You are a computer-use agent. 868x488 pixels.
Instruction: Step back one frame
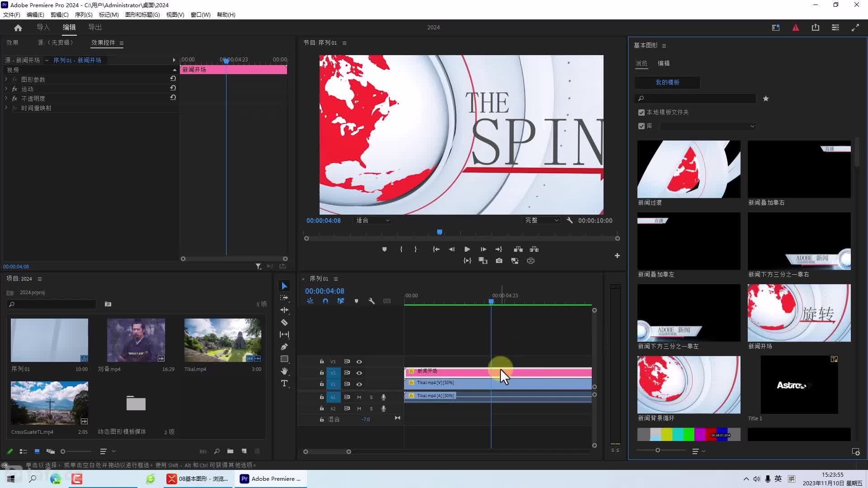tap(452, 249)
